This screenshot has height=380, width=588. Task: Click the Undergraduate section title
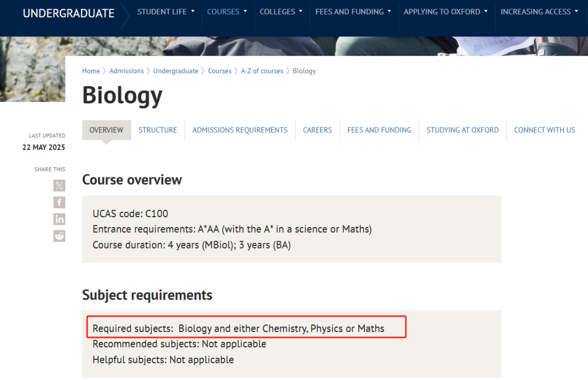(x=69, y=14)
